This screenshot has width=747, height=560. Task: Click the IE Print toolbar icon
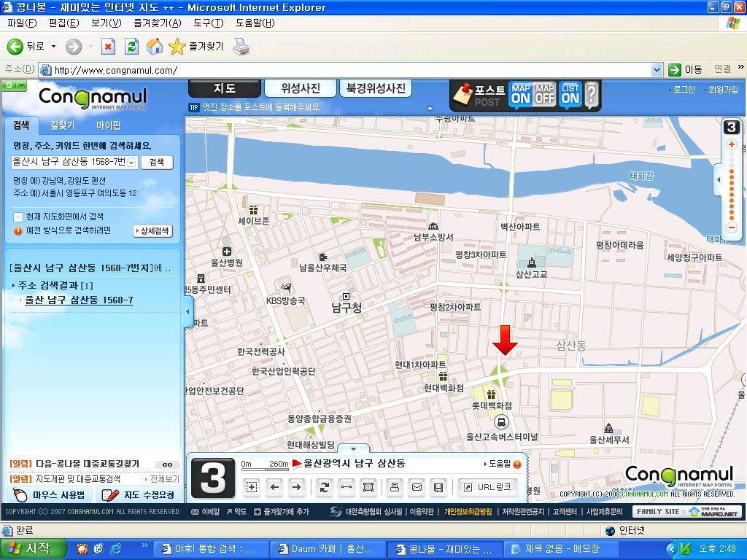[241, 46]
